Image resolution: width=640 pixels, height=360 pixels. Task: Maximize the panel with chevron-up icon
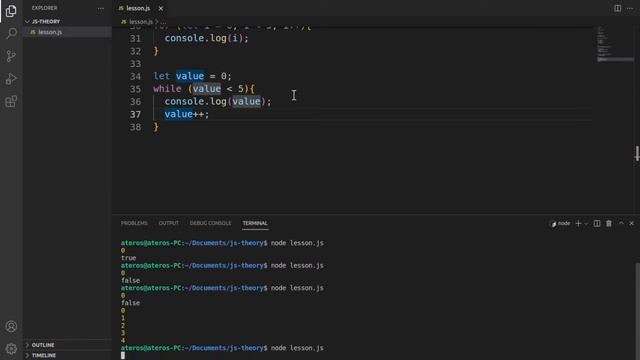[621, 223]
